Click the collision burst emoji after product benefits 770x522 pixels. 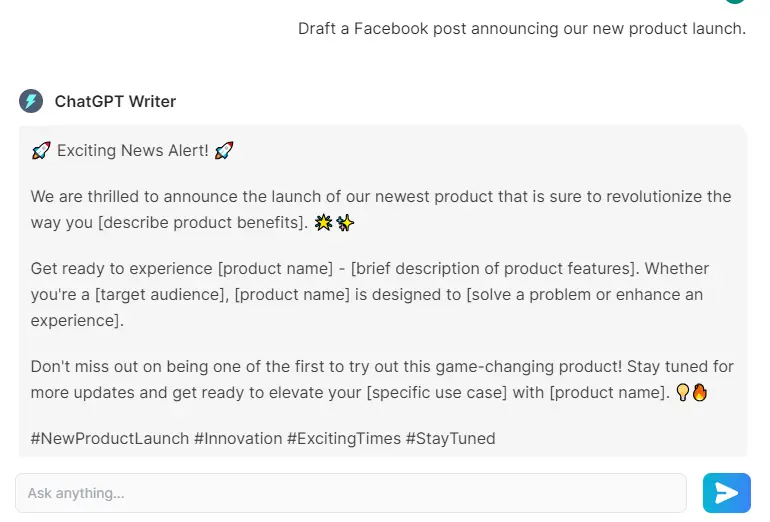[x=323, y=223]
